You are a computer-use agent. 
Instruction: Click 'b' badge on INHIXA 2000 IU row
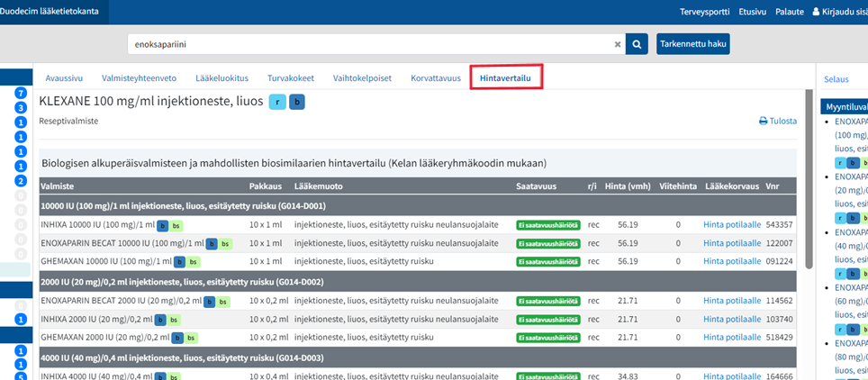(160, 320)
